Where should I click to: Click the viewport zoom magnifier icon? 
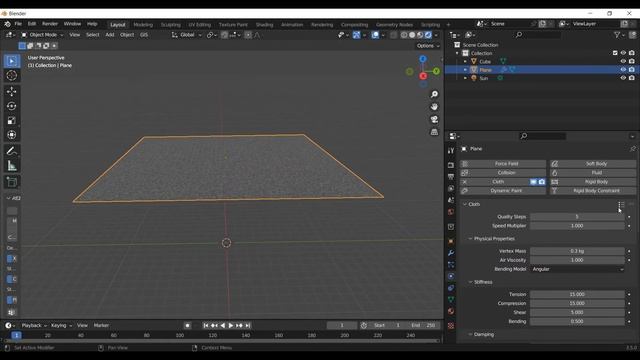434,94
